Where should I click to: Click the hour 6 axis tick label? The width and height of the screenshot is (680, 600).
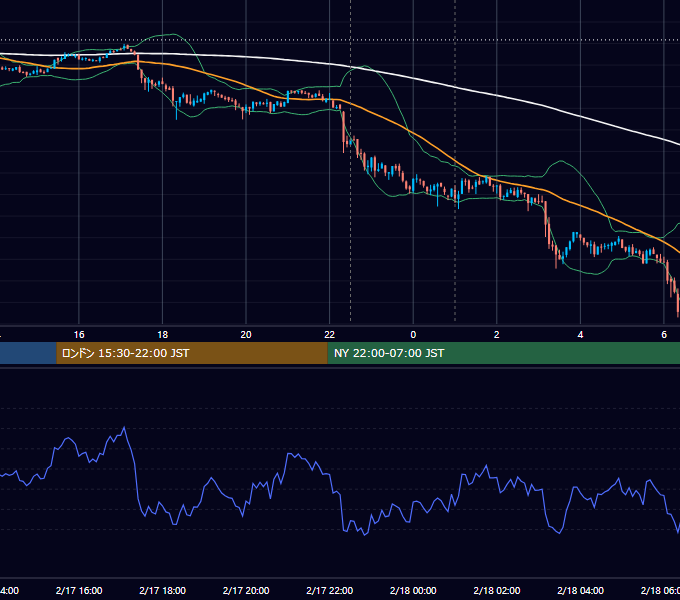click(x=664, y=335)
